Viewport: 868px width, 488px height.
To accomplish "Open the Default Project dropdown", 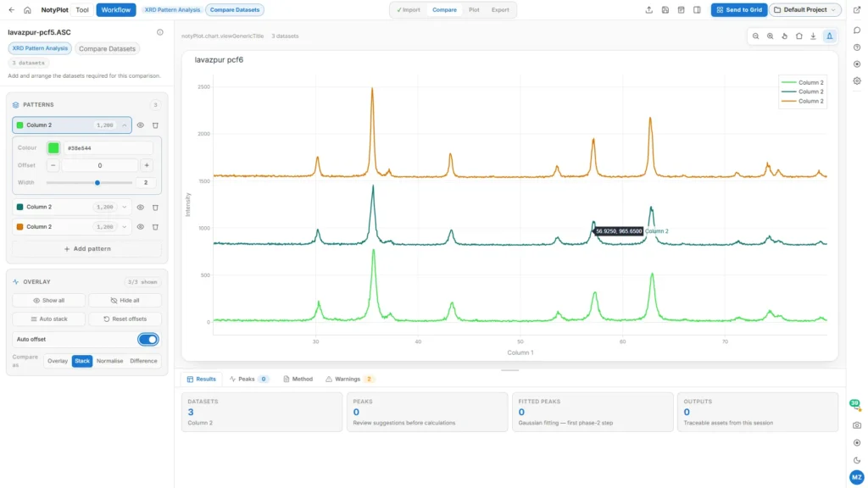I will point(805,10).
